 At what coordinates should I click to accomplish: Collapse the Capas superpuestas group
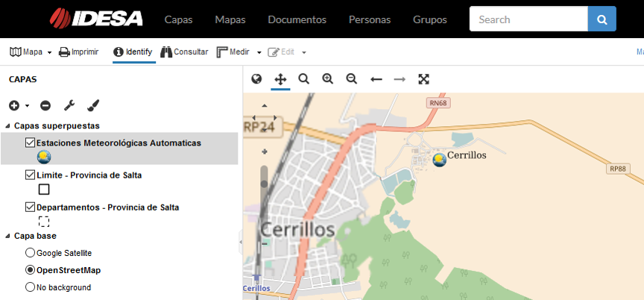click(x=8, y=126)
